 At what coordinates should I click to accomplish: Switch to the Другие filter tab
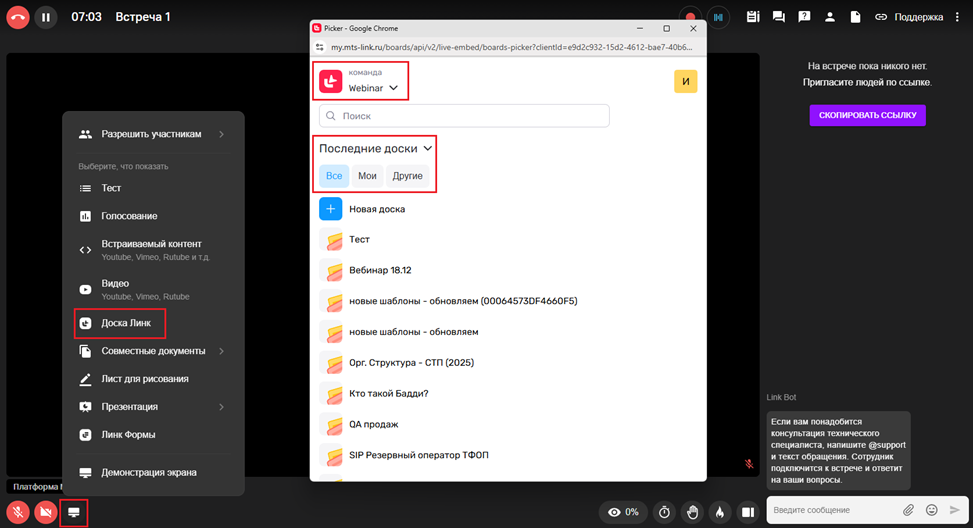point(407,176)
